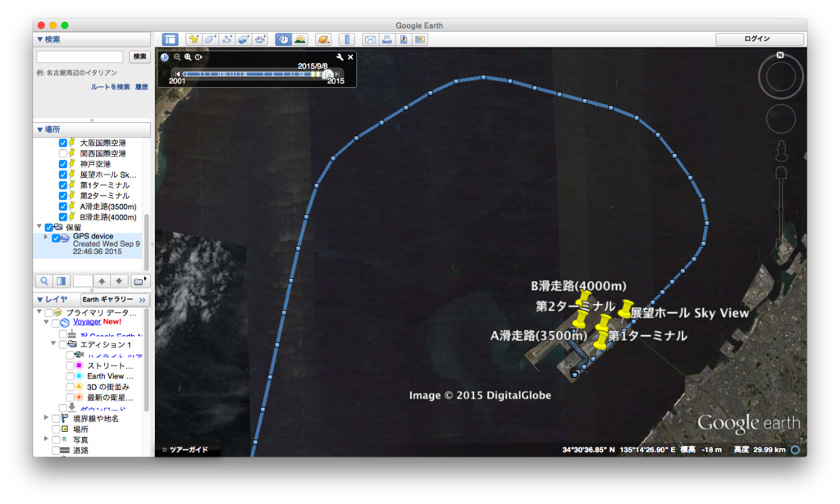This screenshot has height=504, width=840.
Task: Collapse the 場所 places panel
Action: click(39, 129)
